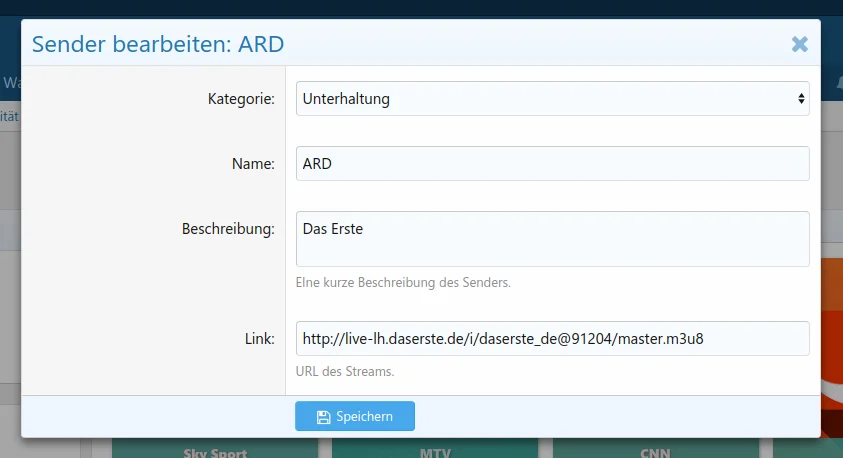
Task: Click the Das Erste description text
Action: point(333,229)
